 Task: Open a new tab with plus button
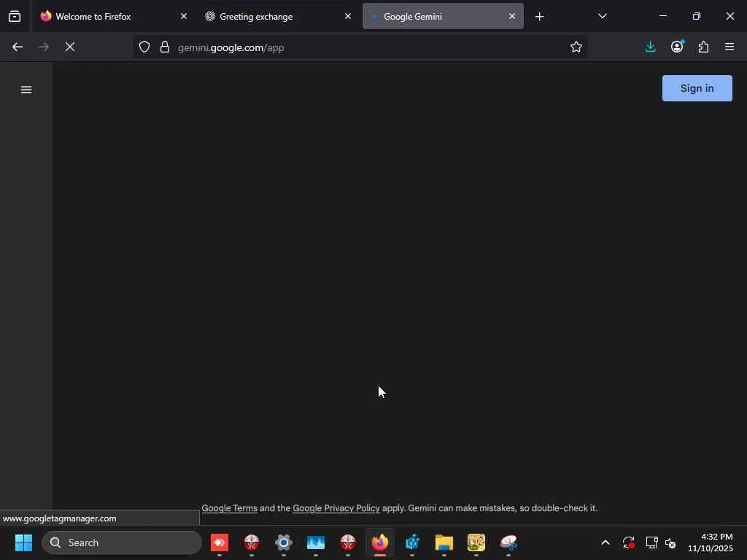pos(539,17)
